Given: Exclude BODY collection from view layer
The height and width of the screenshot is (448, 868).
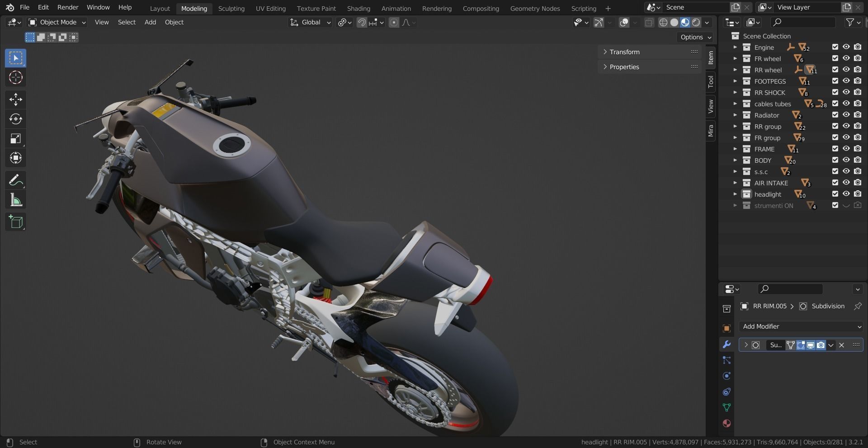Looking at the screenshot, I should tap(835, 160).
